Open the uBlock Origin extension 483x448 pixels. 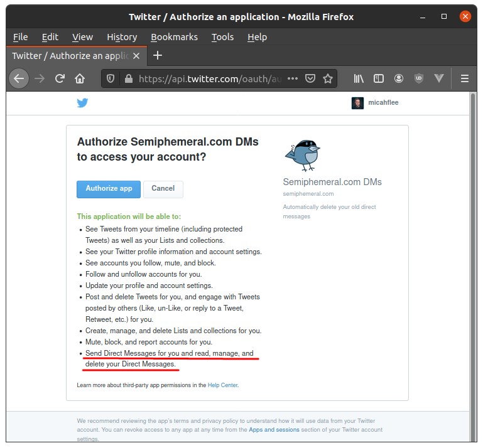coord(419,78)
